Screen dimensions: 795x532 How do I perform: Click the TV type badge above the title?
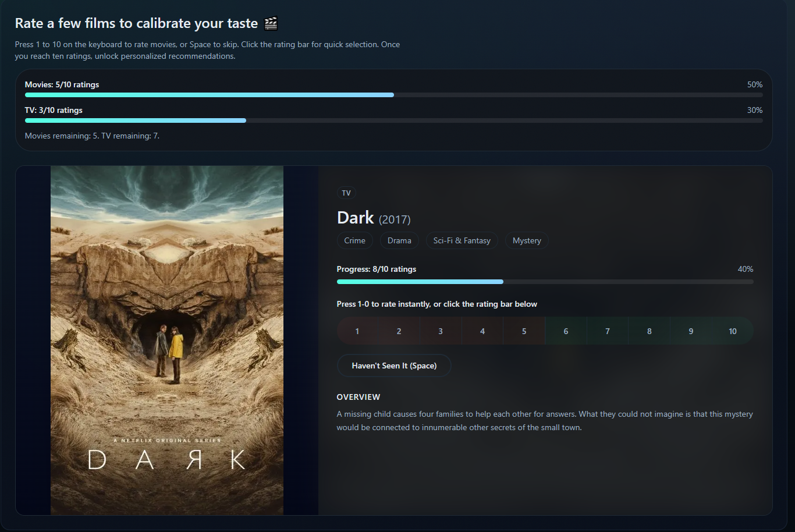pyautogui.click(x=346, y=193)
